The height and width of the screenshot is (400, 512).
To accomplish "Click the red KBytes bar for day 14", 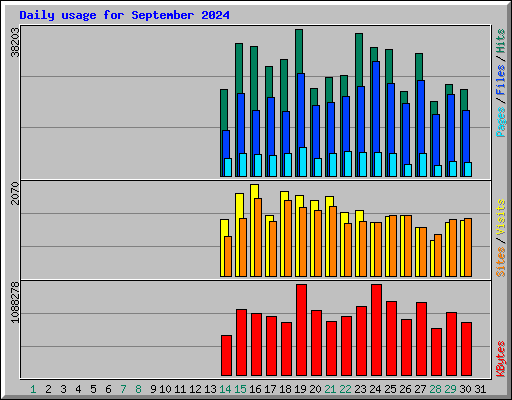I will [x=226, y=355].
